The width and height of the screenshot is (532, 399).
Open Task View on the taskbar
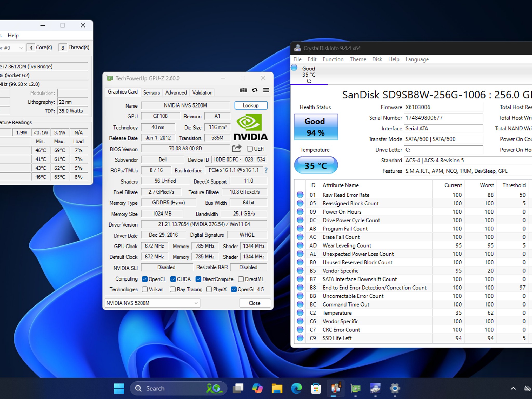238,388
